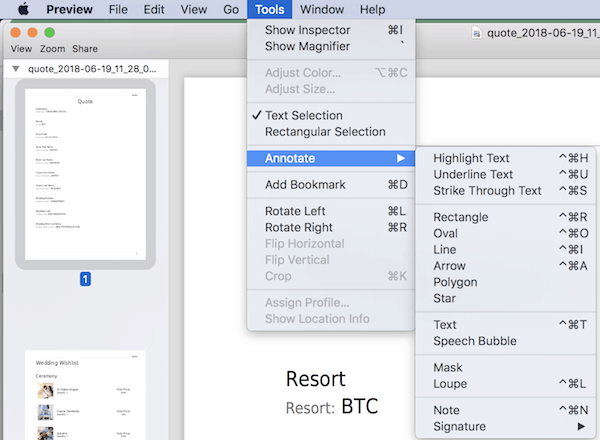Open the Go menu

231,9
